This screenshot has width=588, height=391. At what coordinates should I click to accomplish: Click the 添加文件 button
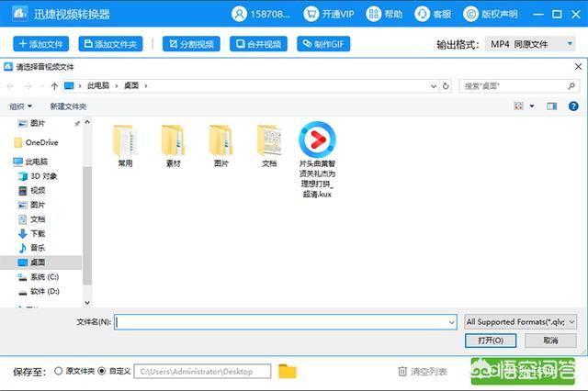tap(40, 44)
